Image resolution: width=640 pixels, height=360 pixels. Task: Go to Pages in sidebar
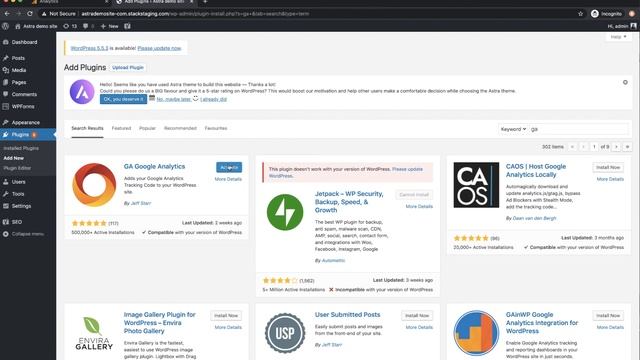tap(19, 82)
